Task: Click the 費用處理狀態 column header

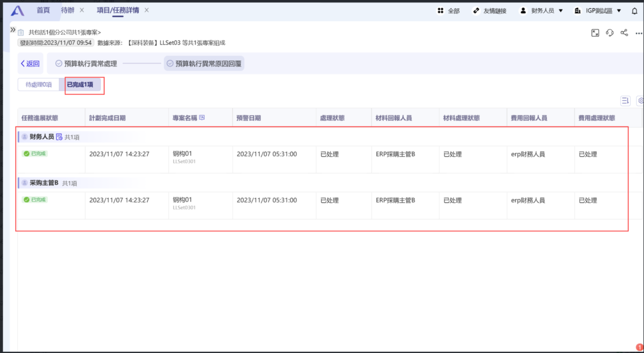Action: [597, 118]
